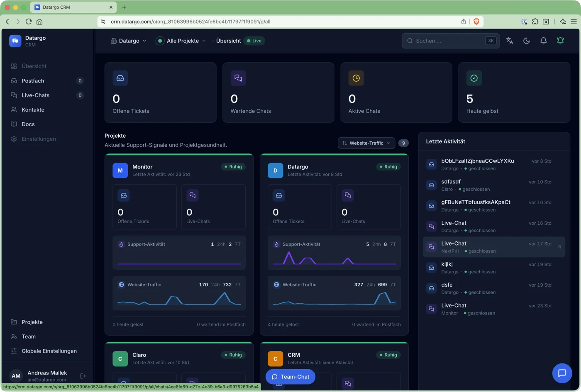Image resolution: width=581 pixels, height=392 pixels.
Task: Open Einstellungen in sidebar
Action: 46,139
